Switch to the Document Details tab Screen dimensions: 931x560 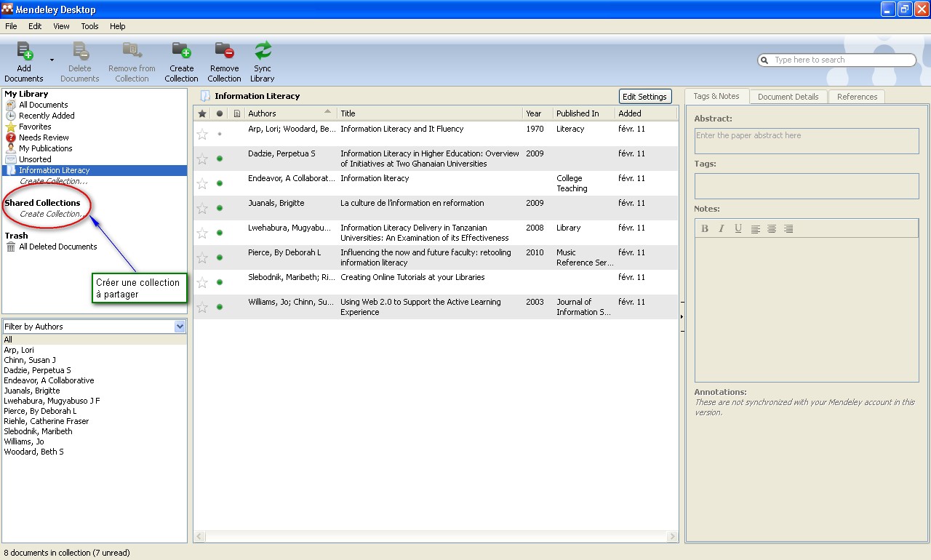(x=788, y=97)
